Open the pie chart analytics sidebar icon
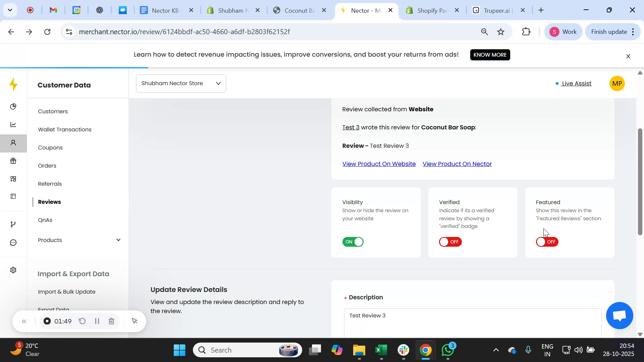The height and width of the screenshot is (362, 644). coord(13,106)
